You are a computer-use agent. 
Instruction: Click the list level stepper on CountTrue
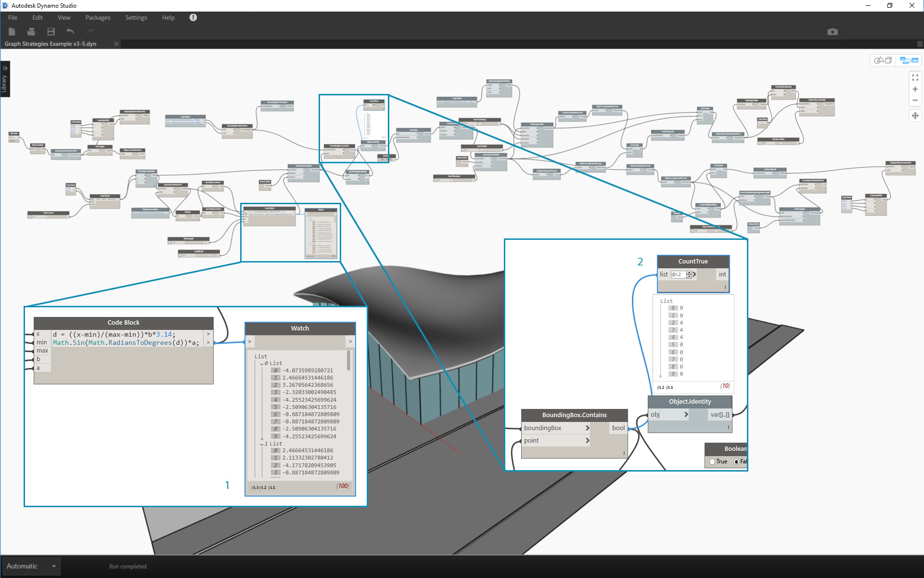coord(689,275)
